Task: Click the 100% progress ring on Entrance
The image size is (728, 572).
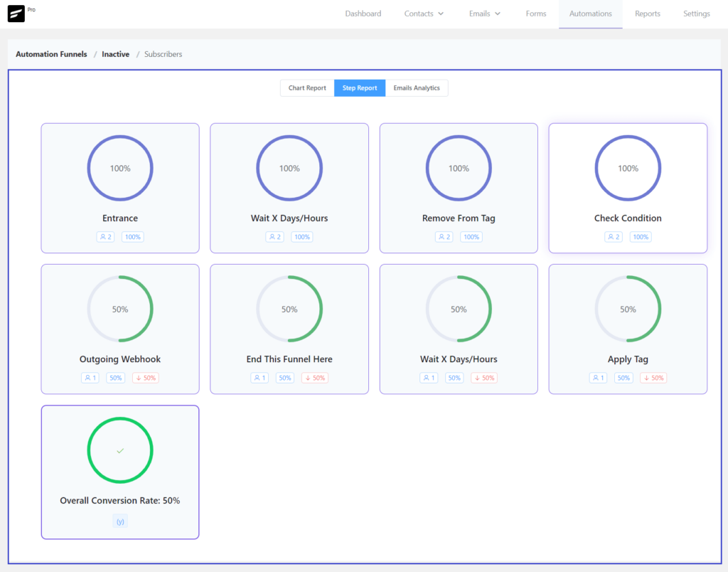Action: pos(119,168)
